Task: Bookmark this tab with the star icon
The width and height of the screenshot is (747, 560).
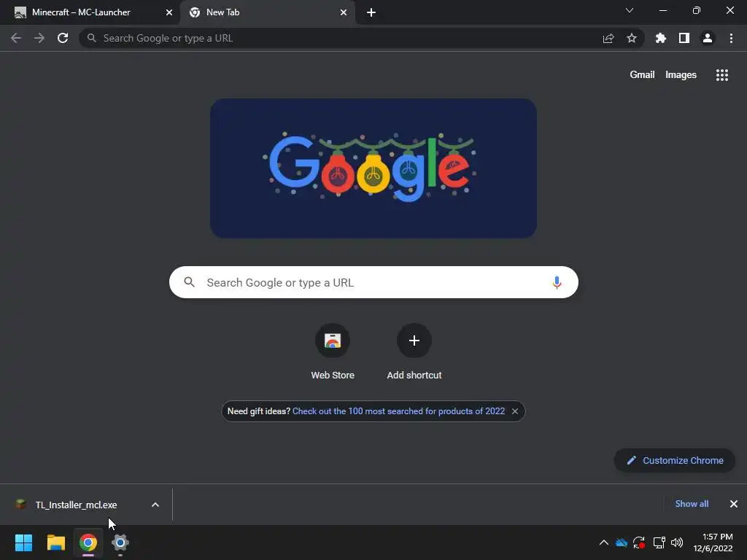Action: (632, 38)
